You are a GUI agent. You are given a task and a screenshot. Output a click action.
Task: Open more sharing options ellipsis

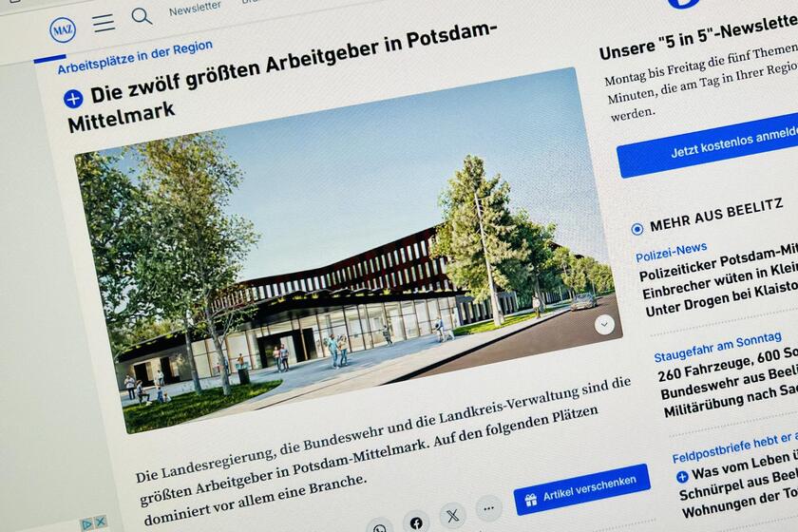(x=488, y=507)
